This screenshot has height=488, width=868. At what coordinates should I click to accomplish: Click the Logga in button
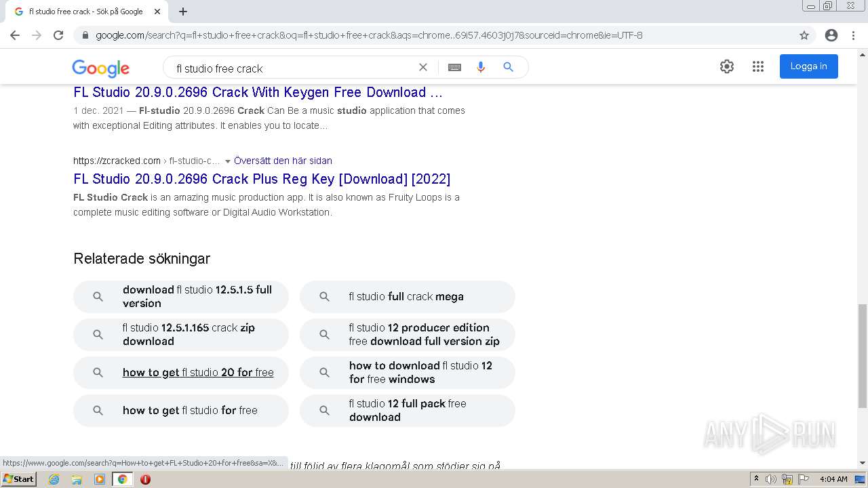click(808, 66)
